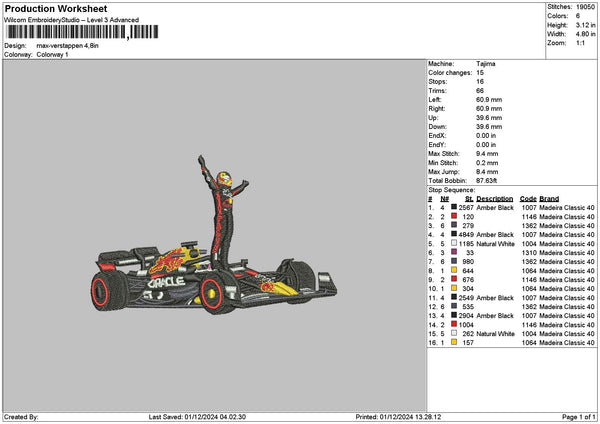Click the 'St.' column header
This screenshot has height=424, width=600.
tap(469, 199)
